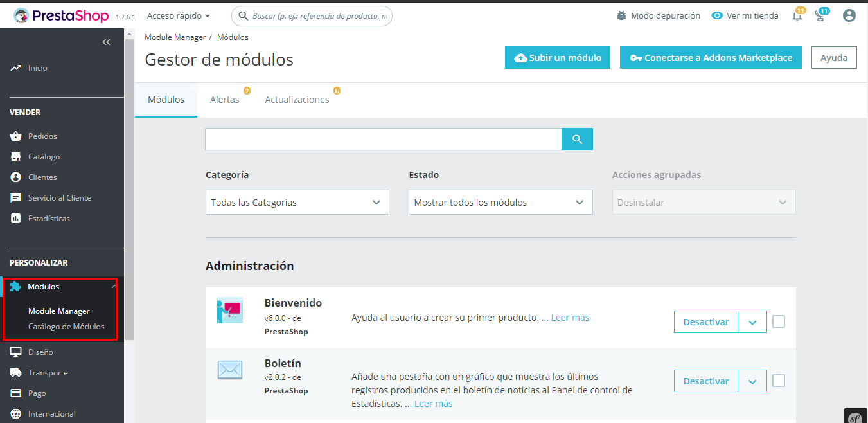
Task: Open Catálogo de Módulos in sidebar
Action: [66, 326]
